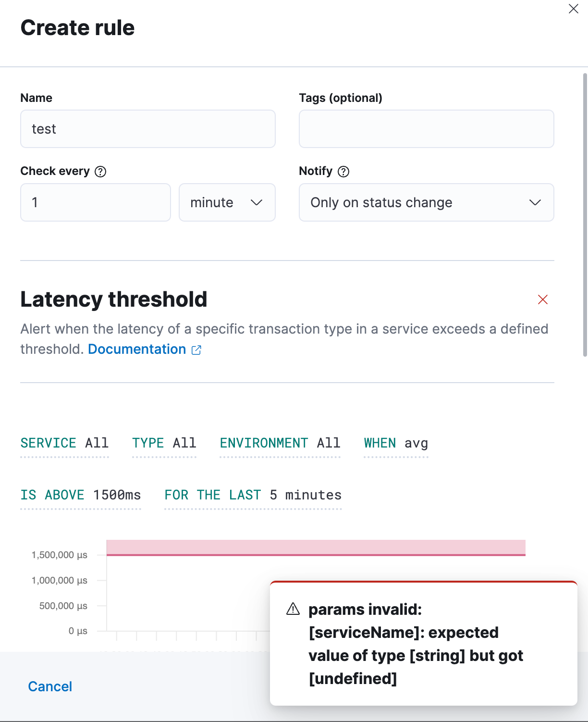This screenshot has height=722, width=588.
Task: Click the external link icon after Documentation
Action: (x=196, y=349)
